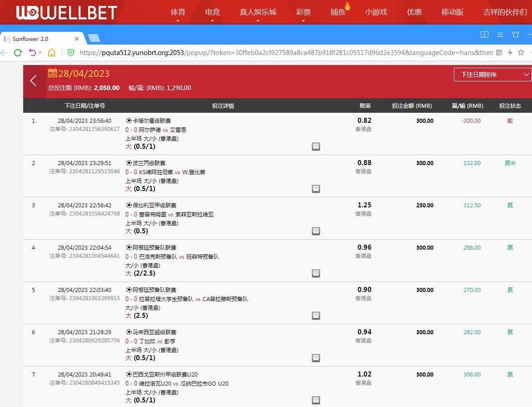Click the WELLBET logo
The height and width of the screenshot is (407, 532).
[67, 13]
